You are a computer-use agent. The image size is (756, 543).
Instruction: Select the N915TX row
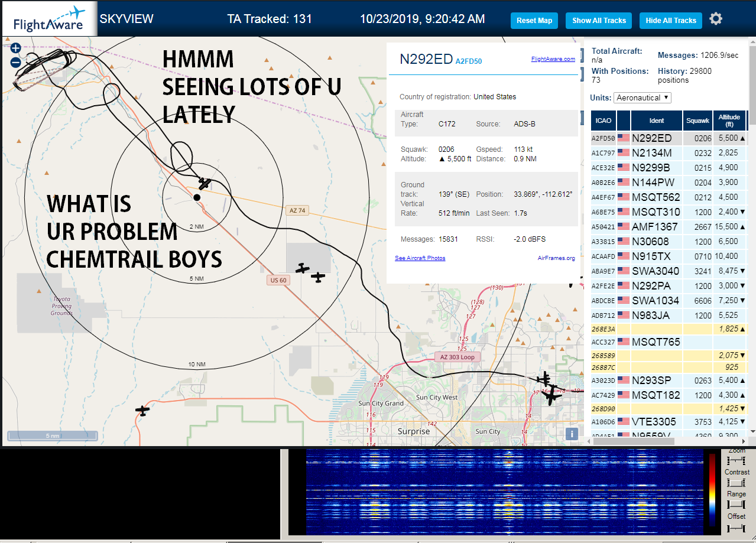[669, 256]
